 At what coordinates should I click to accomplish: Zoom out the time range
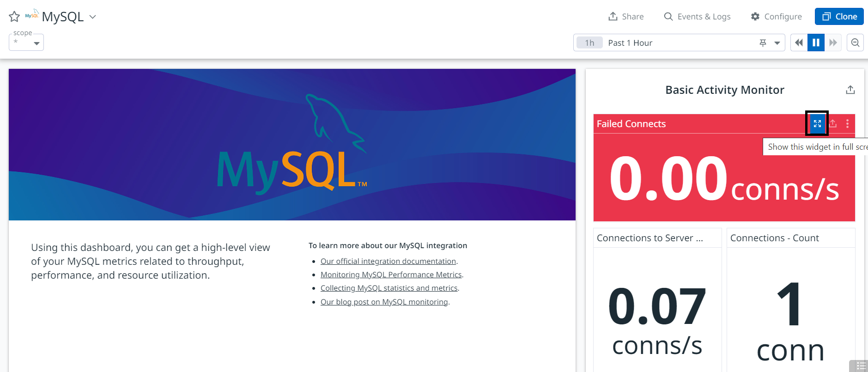(x=855, y=43)
